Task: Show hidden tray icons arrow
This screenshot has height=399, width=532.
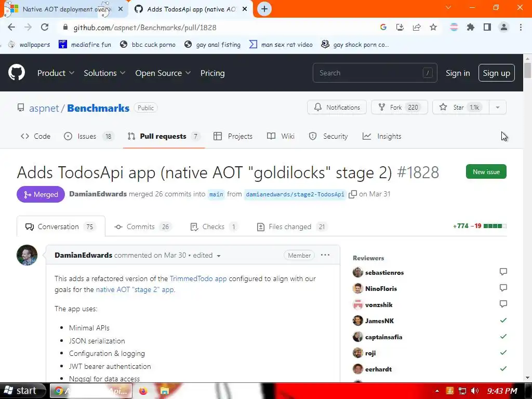Action: pyautogui.click(x=436, y=391)
